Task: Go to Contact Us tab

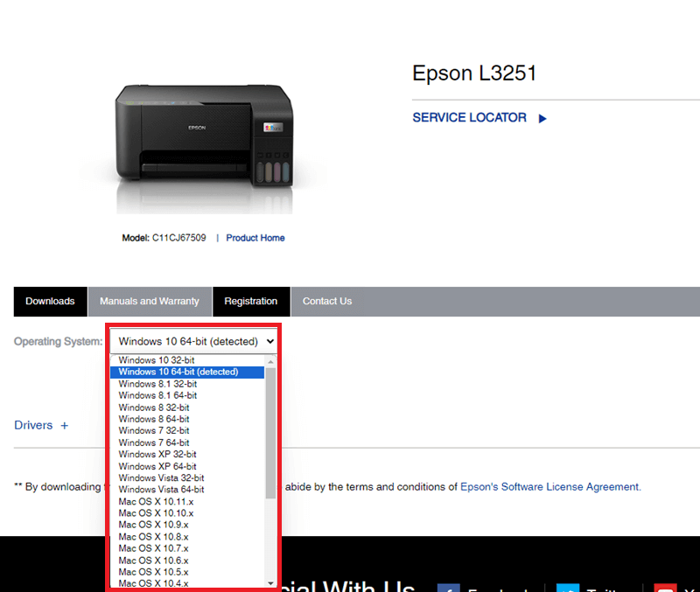Action: [327, 302]
